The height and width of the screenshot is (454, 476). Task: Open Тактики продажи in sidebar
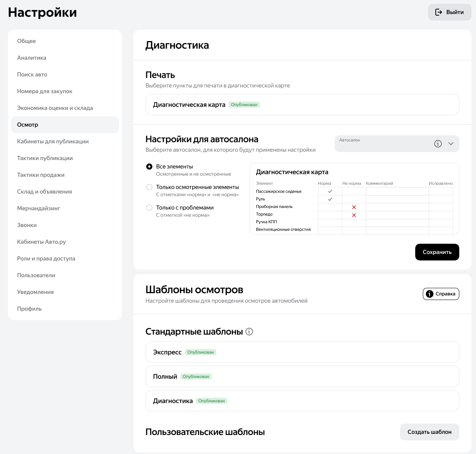tap(65, 175)
